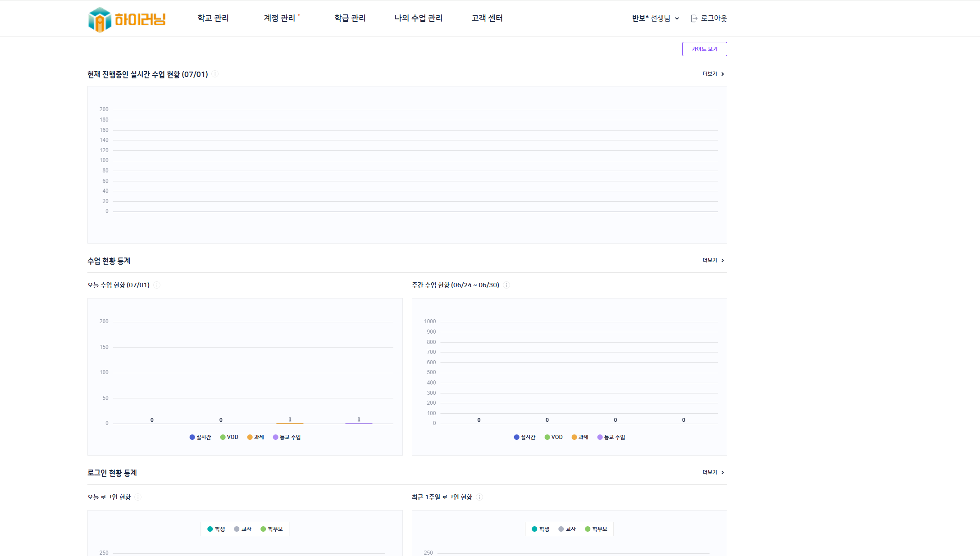Open the 학교 관리 menu
This screenshot has width=980, height=556.
(x=213, y=18)
